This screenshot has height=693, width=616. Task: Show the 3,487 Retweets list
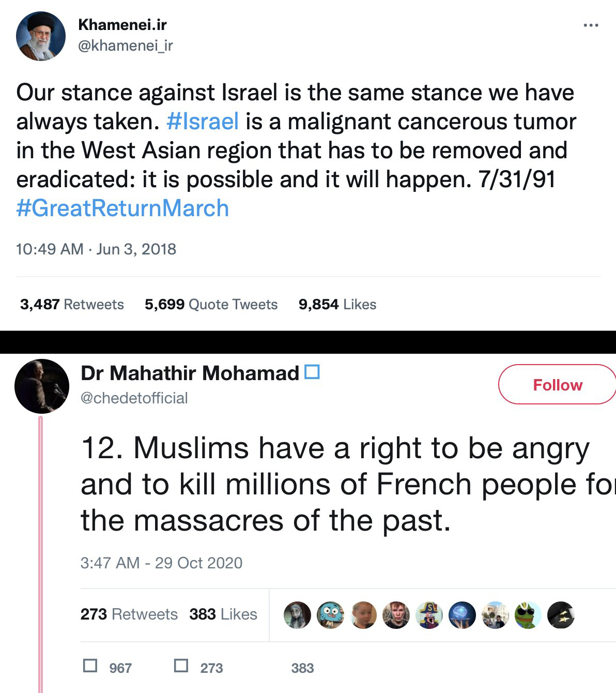72,304
